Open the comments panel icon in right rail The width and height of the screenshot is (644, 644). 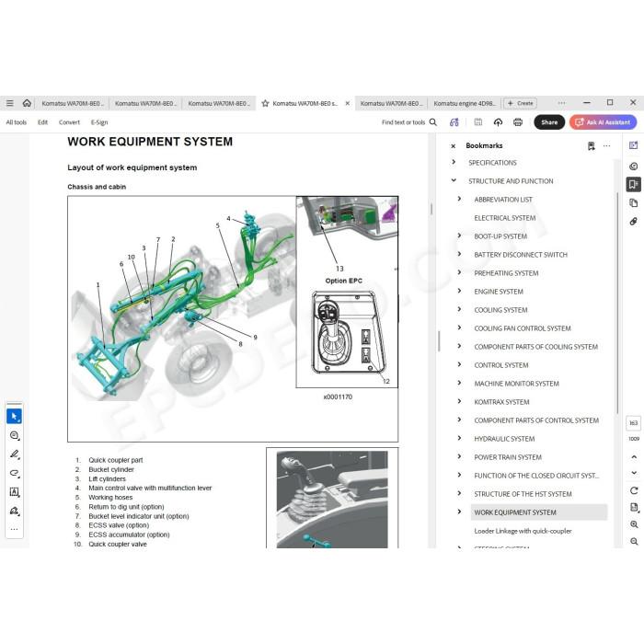(634, 166)
